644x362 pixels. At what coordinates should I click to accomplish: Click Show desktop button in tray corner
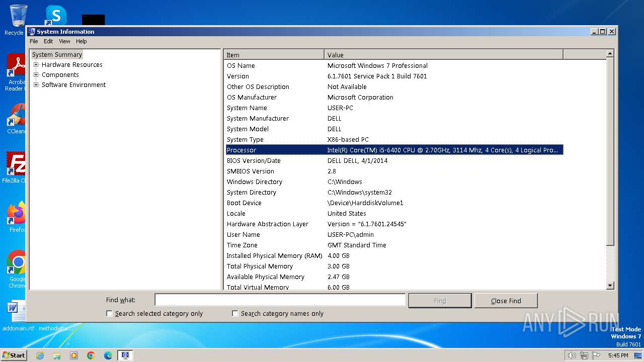click(x=638, y=355)
